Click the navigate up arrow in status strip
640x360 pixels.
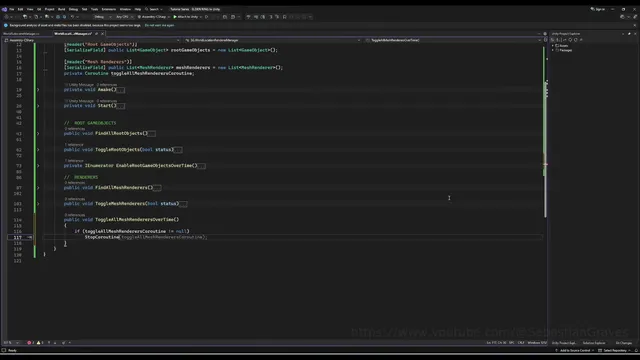pyautogui.click(x=49, y=343)
